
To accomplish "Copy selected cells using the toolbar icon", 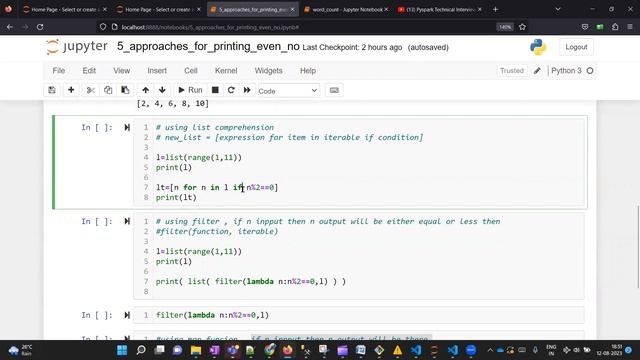I will pyautogui.click(x=108, y=90).
